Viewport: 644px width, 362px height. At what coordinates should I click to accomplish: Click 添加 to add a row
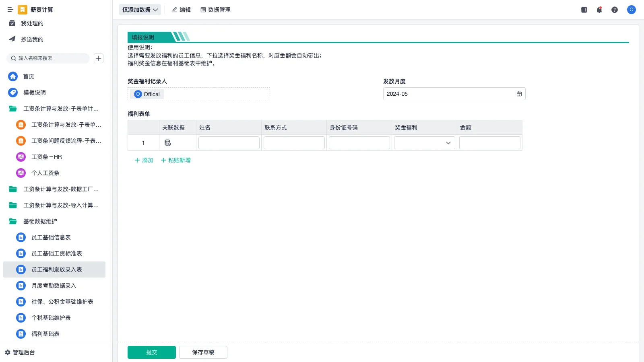[144, 160]
